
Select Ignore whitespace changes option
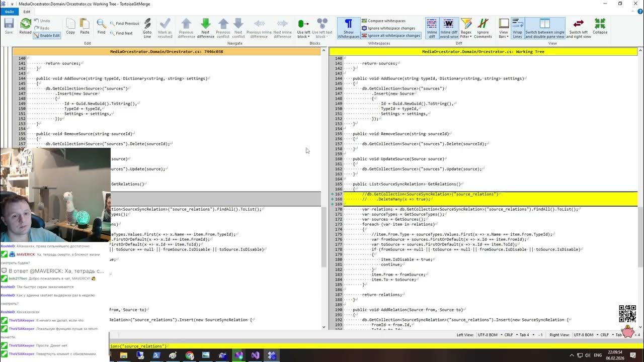click(388, 28)
